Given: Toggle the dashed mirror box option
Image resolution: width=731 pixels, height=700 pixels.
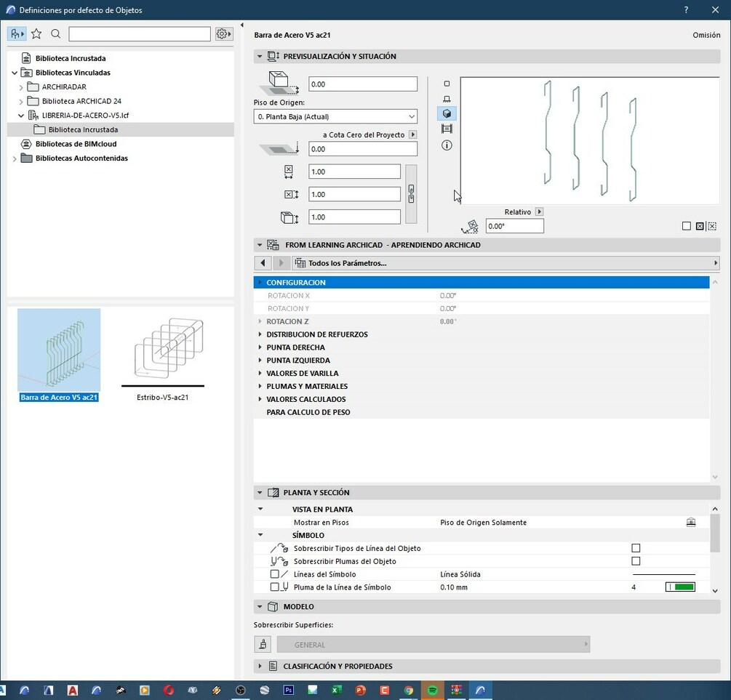Looking at the screenshot, I should (711, 226).
